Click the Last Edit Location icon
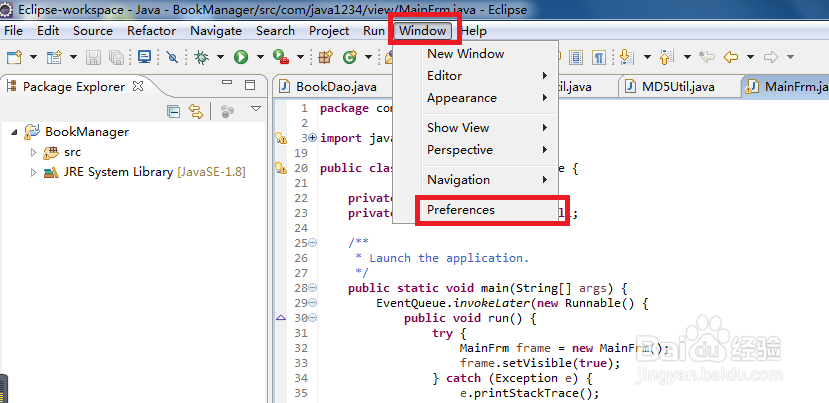829x403 pixels. (707, 57)
